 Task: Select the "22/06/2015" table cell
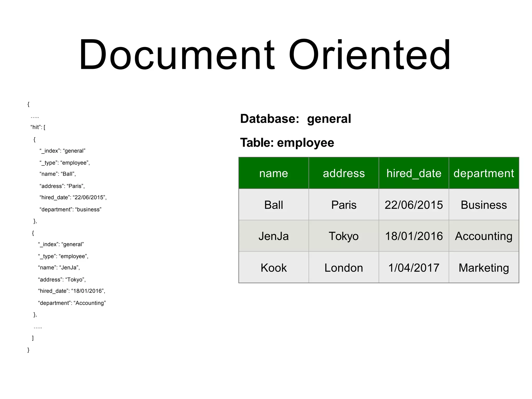[x=414, y=205]
